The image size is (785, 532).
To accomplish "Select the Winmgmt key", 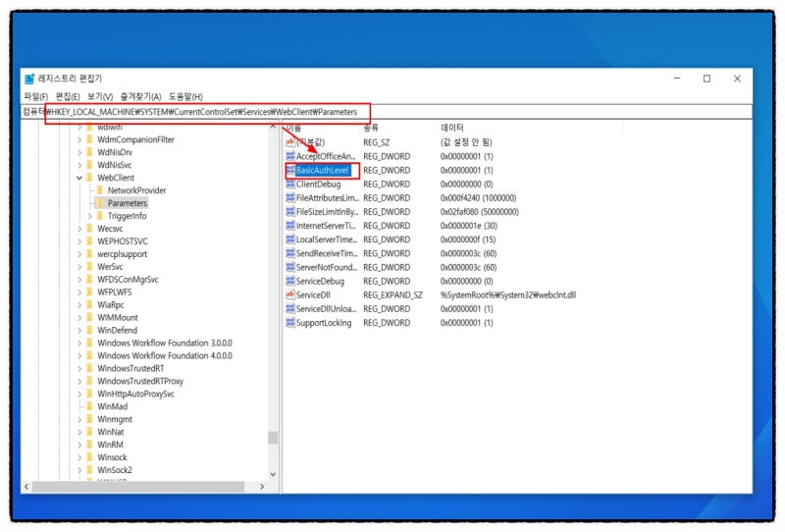I will pyautogui.click(x=115, y=419).
